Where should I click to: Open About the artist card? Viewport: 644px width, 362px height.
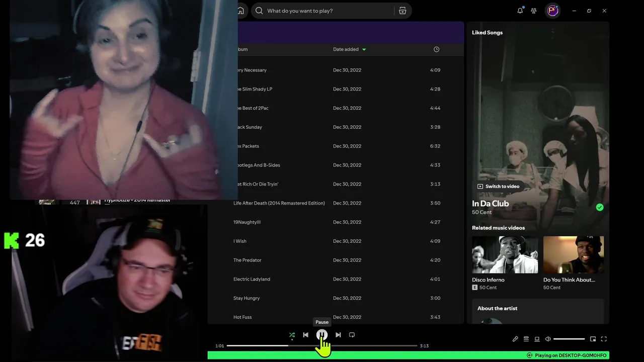coord(538,312)
